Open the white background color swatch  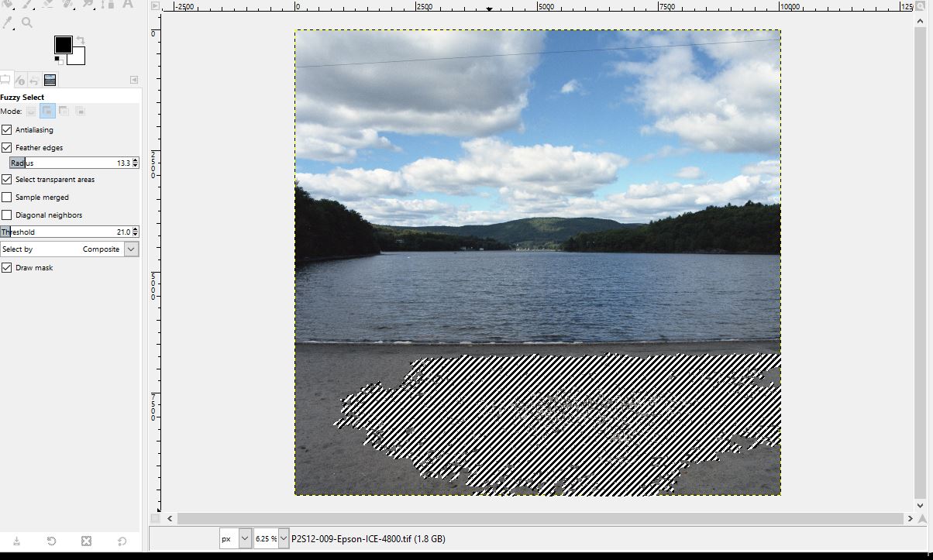click(79, 58)
